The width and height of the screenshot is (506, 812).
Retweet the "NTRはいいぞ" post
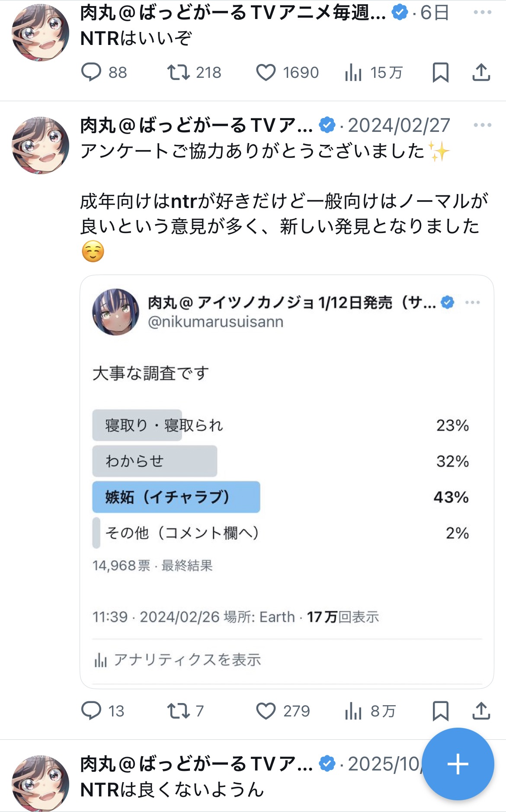[x=178, y=72]
